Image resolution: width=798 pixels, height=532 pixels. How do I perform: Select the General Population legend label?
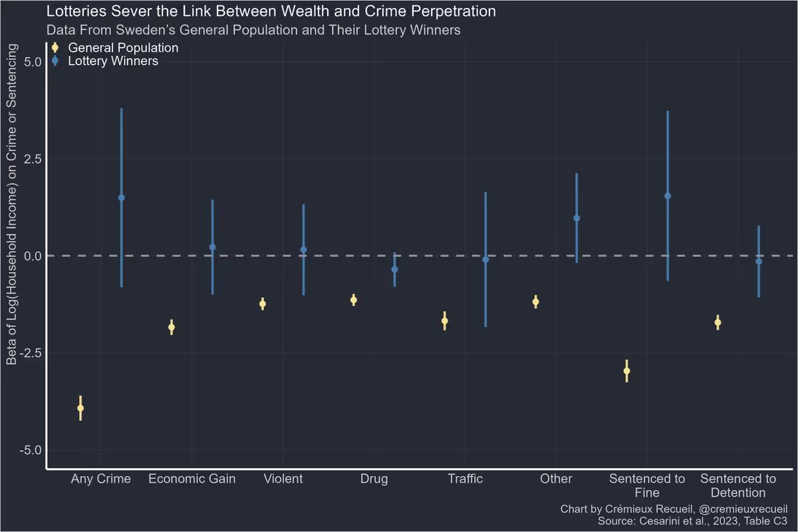click(123, 48)
